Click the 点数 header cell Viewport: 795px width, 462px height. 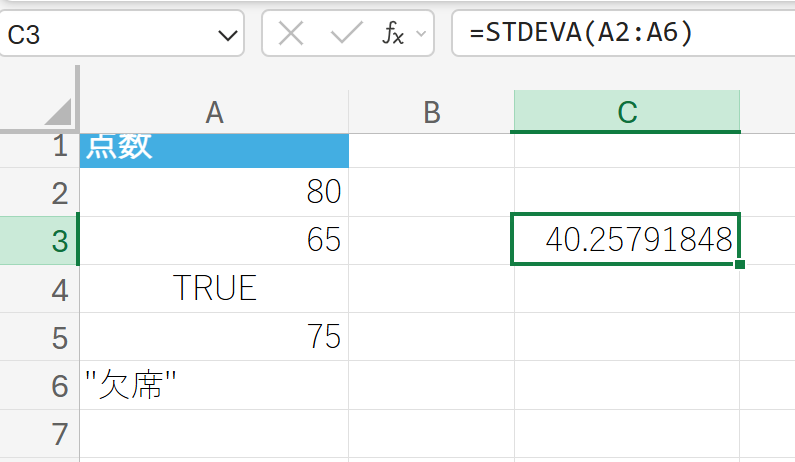214,148
